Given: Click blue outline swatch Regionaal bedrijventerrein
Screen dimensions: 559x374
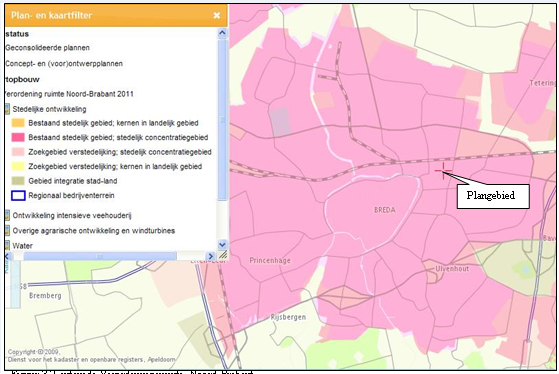Looking at the screenshot, I should (18, 196).
